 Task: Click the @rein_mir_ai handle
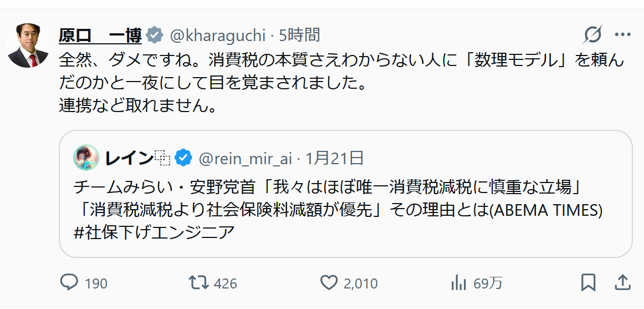click(x=245, y=158)
